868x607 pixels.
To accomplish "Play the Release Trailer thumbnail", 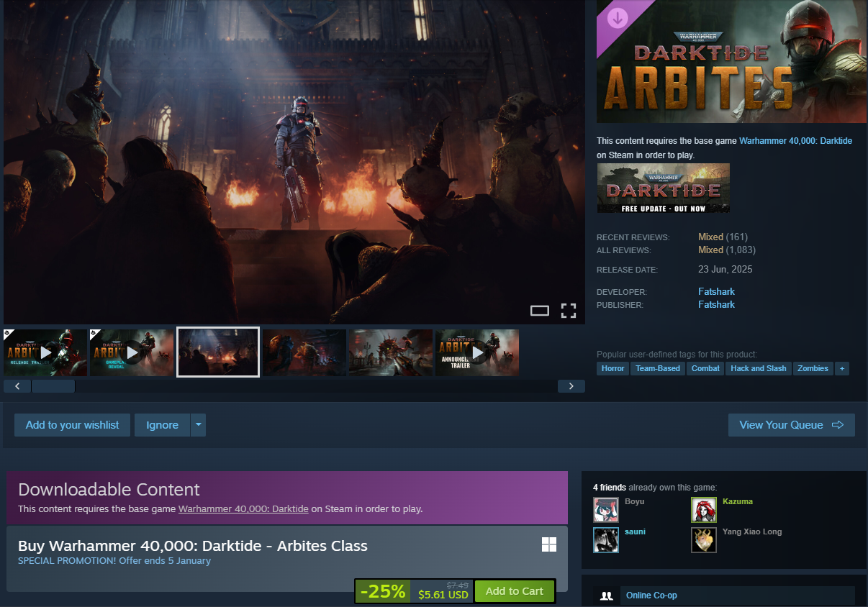I will [45, 352].
